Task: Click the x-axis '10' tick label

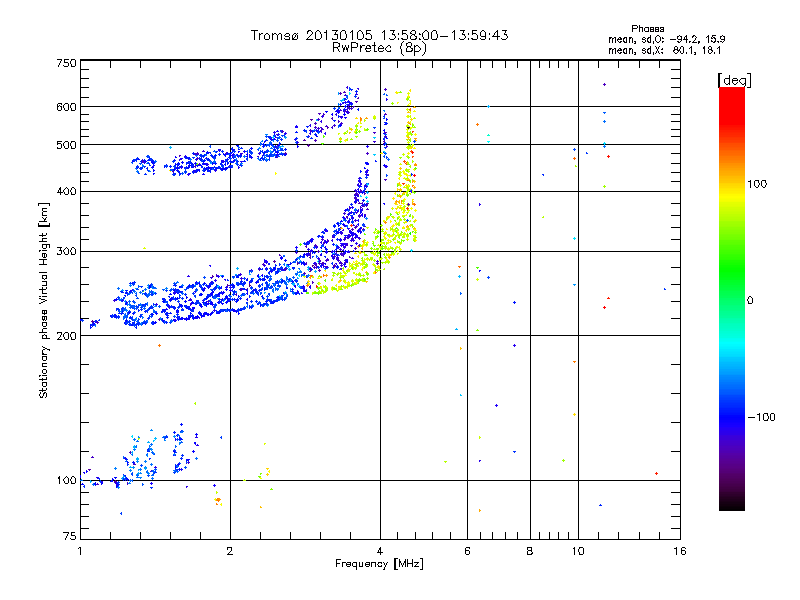Action: (578, 551)
